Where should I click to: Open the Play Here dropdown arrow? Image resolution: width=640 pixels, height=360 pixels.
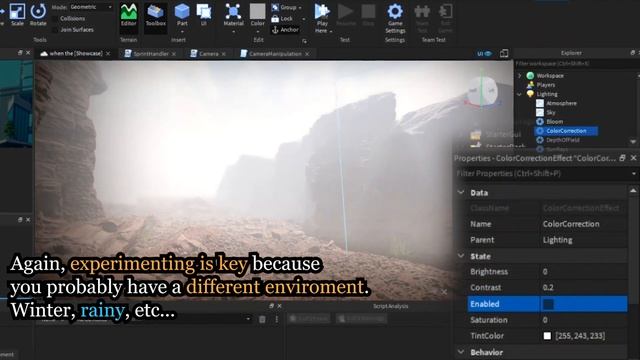[331, 31]
